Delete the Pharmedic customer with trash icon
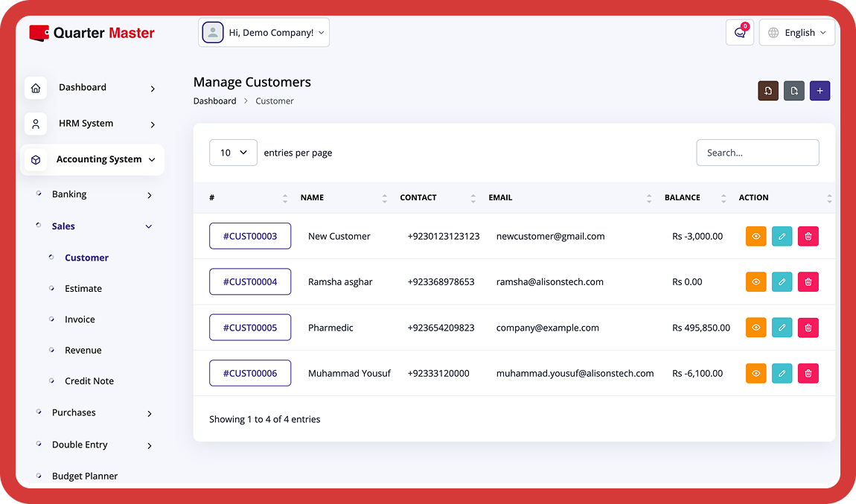Viewport: 856px width, 504px height. [808, 328]
